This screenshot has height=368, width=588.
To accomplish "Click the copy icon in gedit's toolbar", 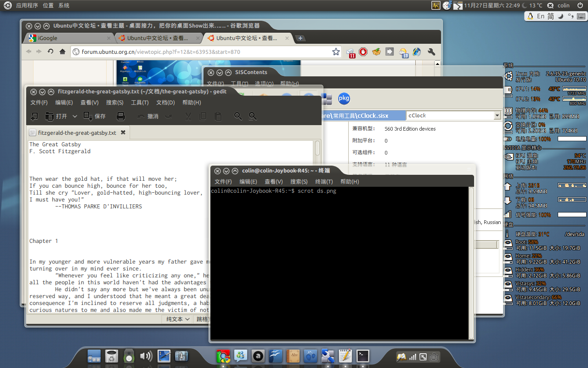I will click(203, 116).
